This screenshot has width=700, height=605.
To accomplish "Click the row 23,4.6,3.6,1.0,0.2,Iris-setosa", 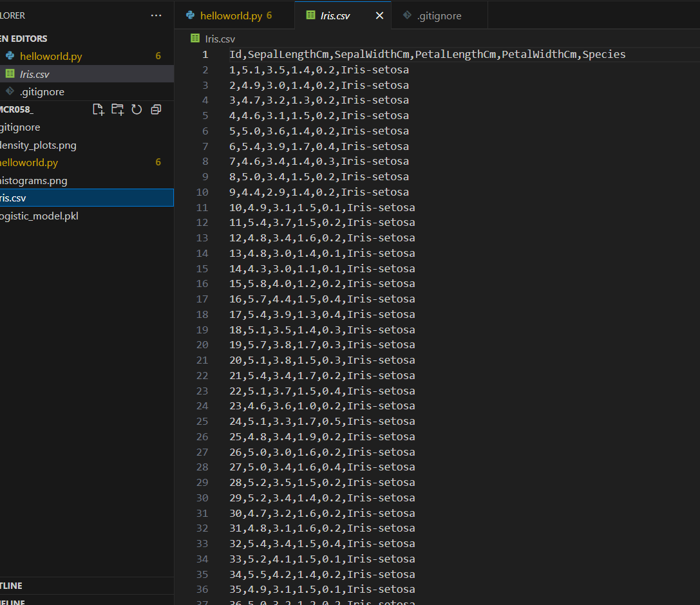I will 322,406.
